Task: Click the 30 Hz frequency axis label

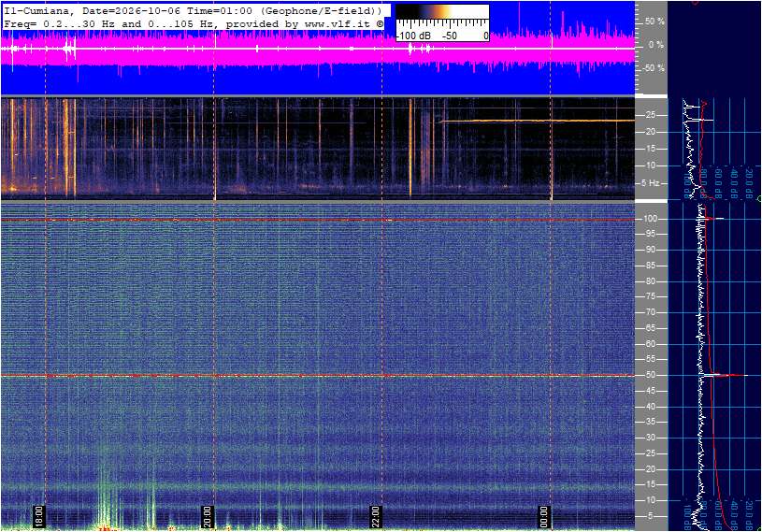Action: coord(650,438)
